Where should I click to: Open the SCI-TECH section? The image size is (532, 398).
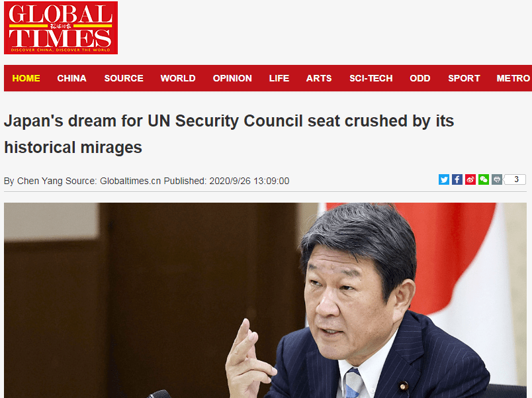pos(371,78)
